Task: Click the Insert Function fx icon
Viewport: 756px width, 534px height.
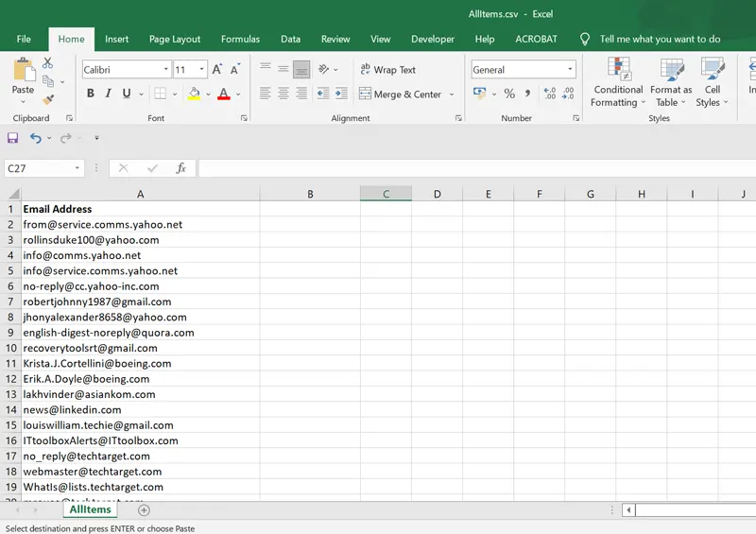Action: point(180,168)
